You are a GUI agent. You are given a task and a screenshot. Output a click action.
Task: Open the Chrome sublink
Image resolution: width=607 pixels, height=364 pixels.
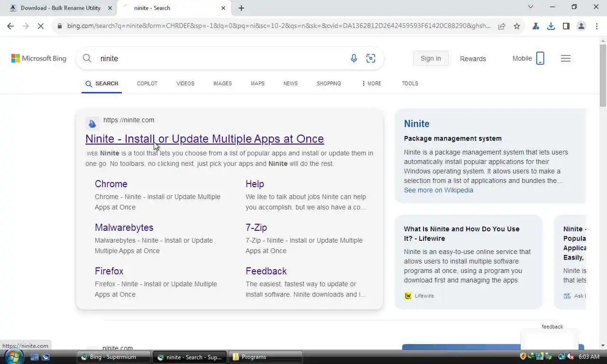point(111,184)
